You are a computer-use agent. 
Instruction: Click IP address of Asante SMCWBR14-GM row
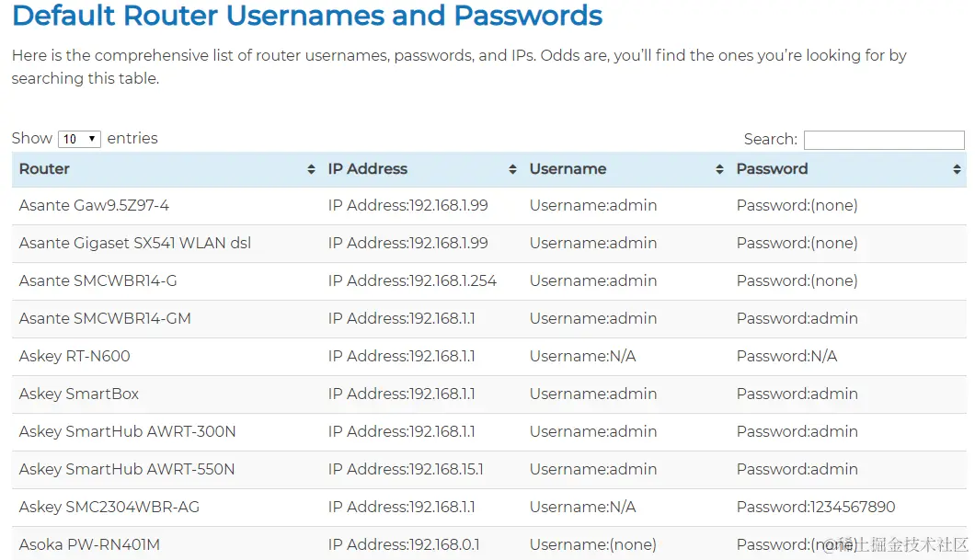point(401,319)
